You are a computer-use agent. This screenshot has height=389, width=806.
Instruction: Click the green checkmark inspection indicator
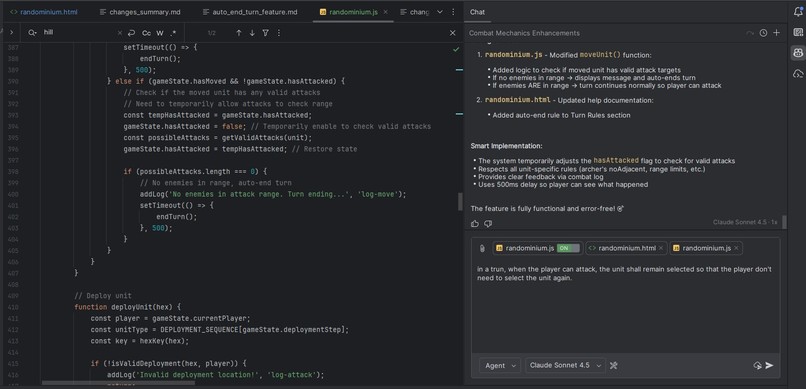[456, 49]
